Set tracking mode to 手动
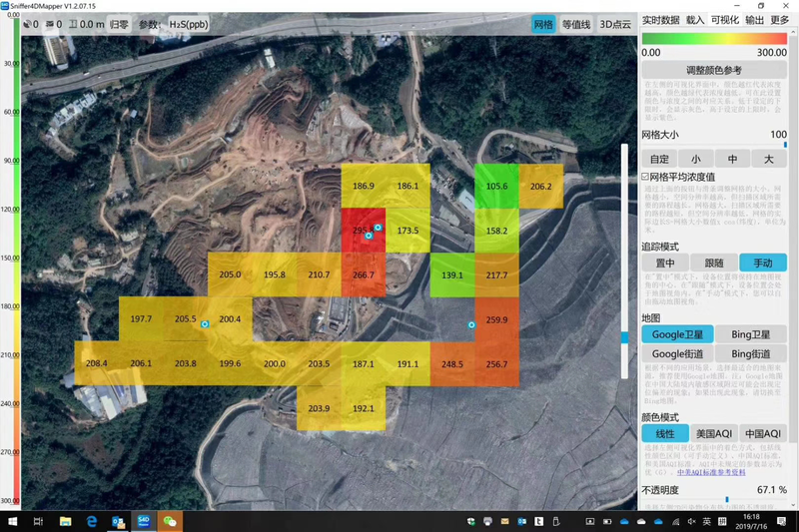The width and height of the screenshot is (799, 532). [x=763, y=263]
